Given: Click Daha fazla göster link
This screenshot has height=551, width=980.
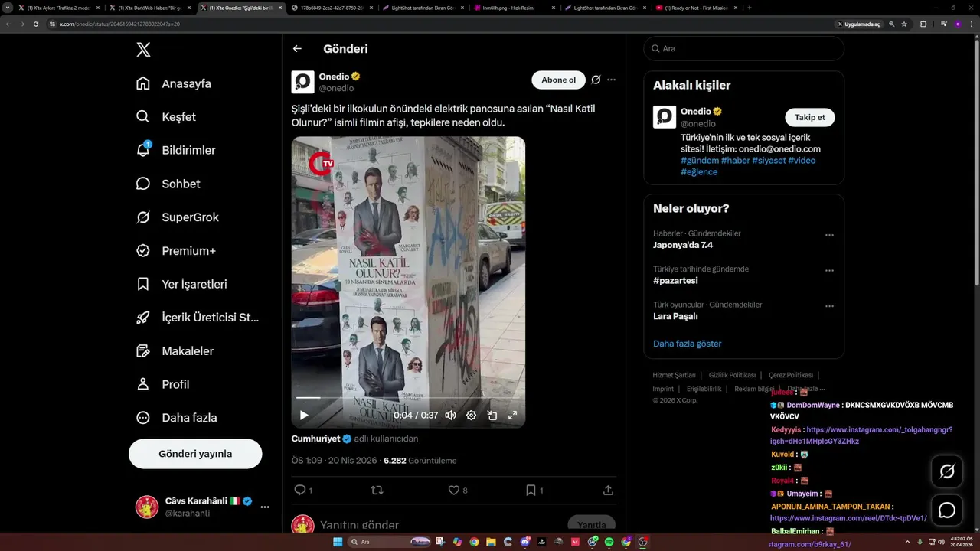Looking at the screenshot, I should [688, 344].
